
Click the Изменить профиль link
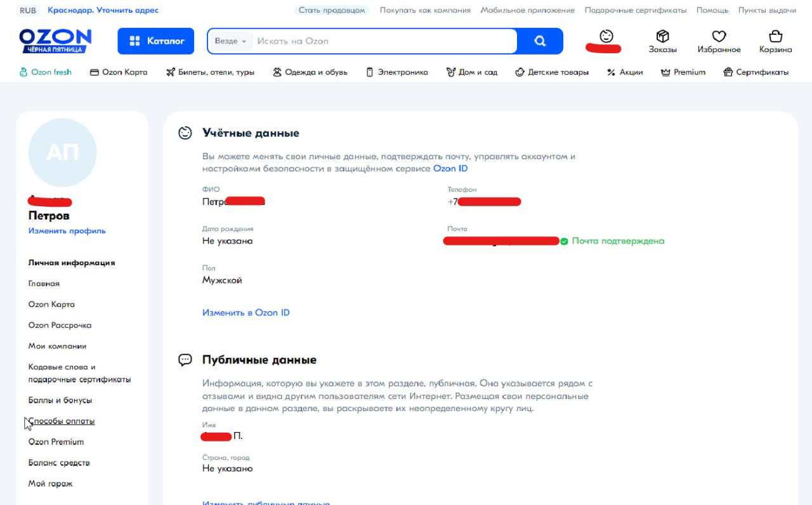tap(67, 231)
